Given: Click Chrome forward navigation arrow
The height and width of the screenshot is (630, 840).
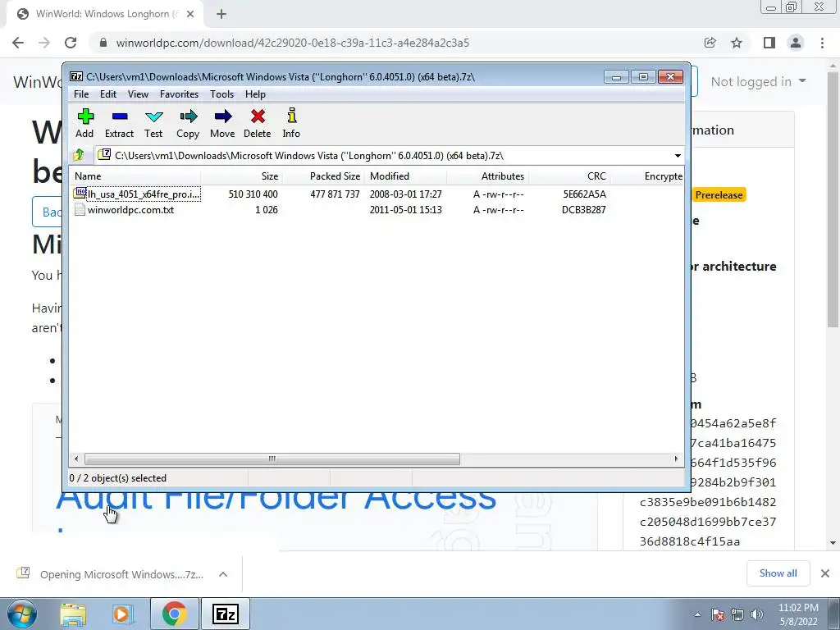Looking at the screenshot, I should click(44, 43).
